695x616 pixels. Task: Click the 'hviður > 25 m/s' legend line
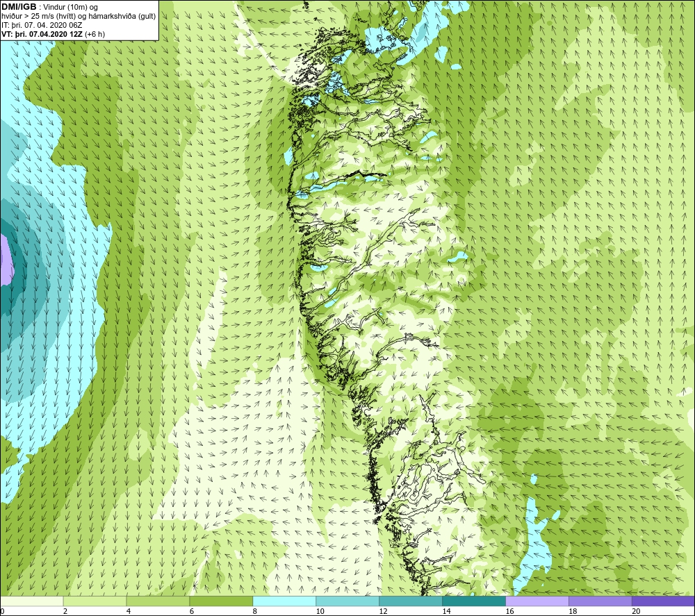click(x=79, y=17)
